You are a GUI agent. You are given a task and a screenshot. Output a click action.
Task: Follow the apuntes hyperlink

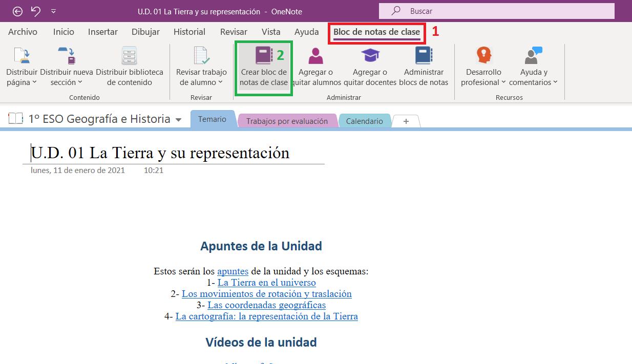point(233,271)
